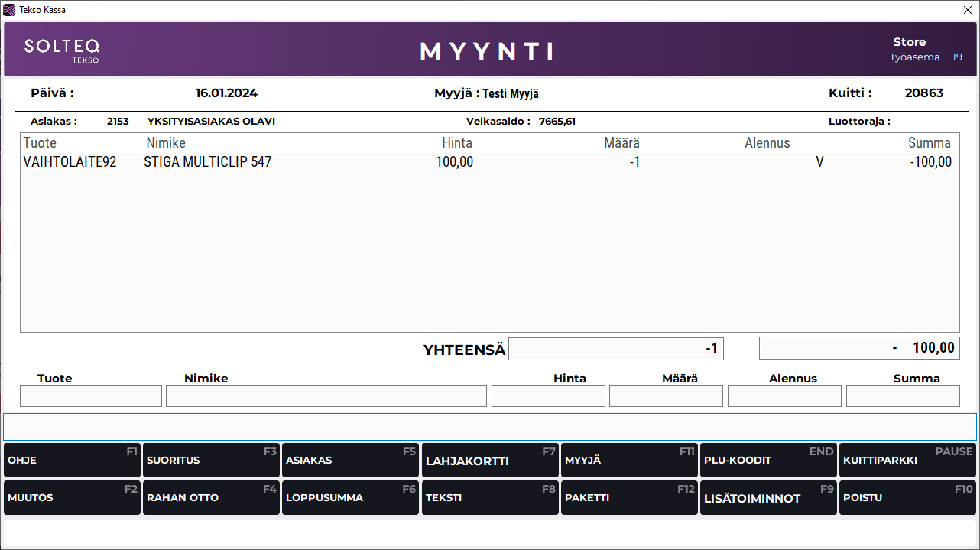Click the MUUTOS F2 button
This screenshot has width=980, height=550.
point(72,497)
